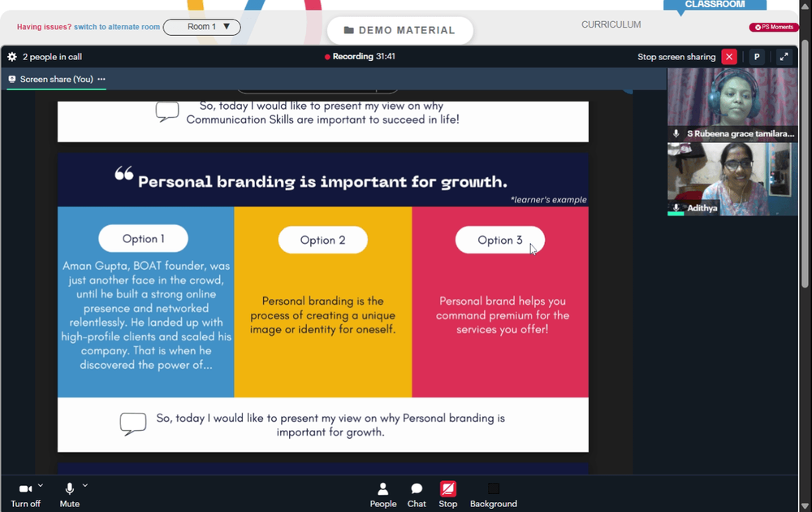Click the Recording 31:41 indicator

pos(360,57)
